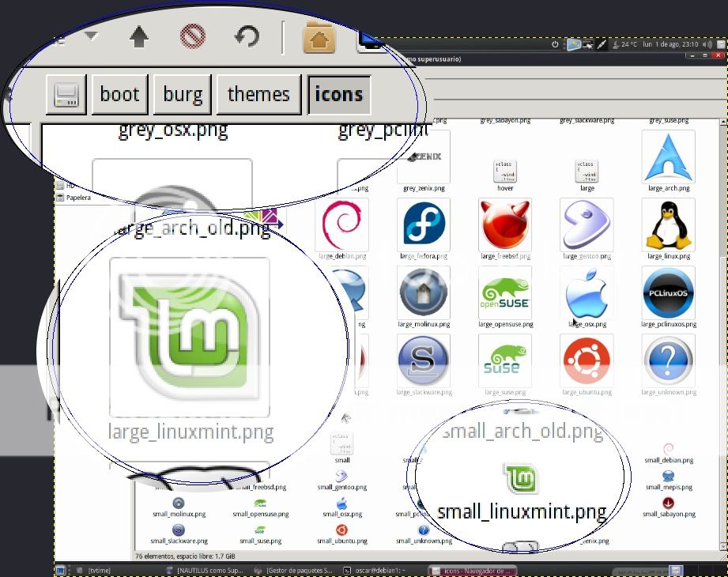Click 'icons - Navegador de ...' taskbar button
Screen dimensions: 728x577
pos(471,571)
